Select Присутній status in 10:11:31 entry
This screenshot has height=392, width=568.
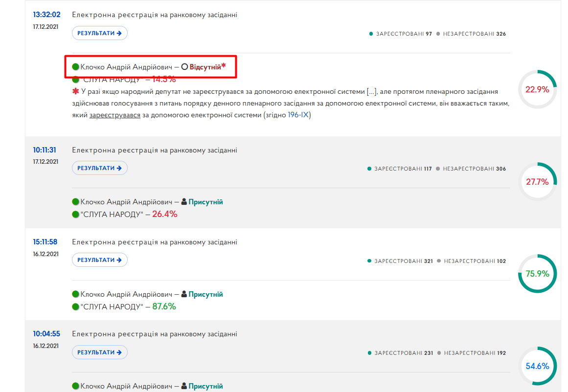coord(205,202)
